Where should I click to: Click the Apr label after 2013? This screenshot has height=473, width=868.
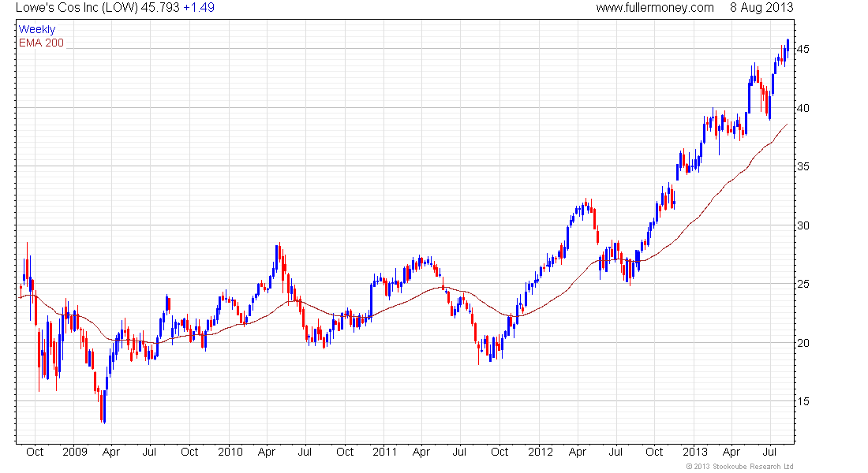pyautogui.click(x=731, y=452)
